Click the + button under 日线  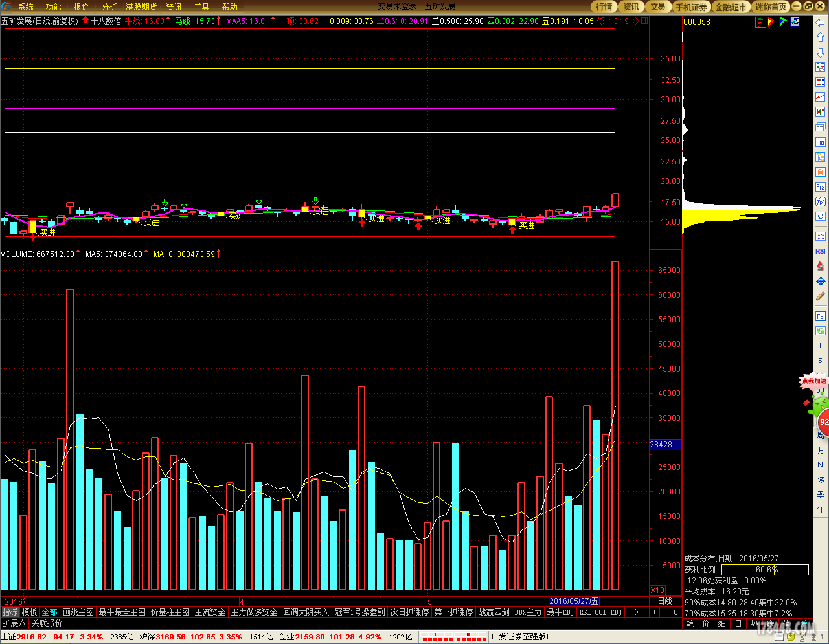pyautogui.click(x=654, y=612)
